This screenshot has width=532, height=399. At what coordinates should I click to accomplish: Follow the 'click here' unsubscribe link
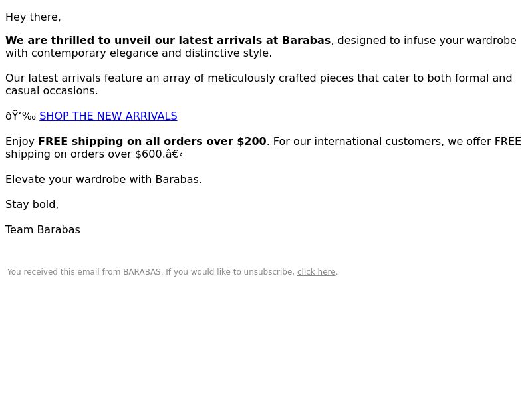(x=317, y=272)
